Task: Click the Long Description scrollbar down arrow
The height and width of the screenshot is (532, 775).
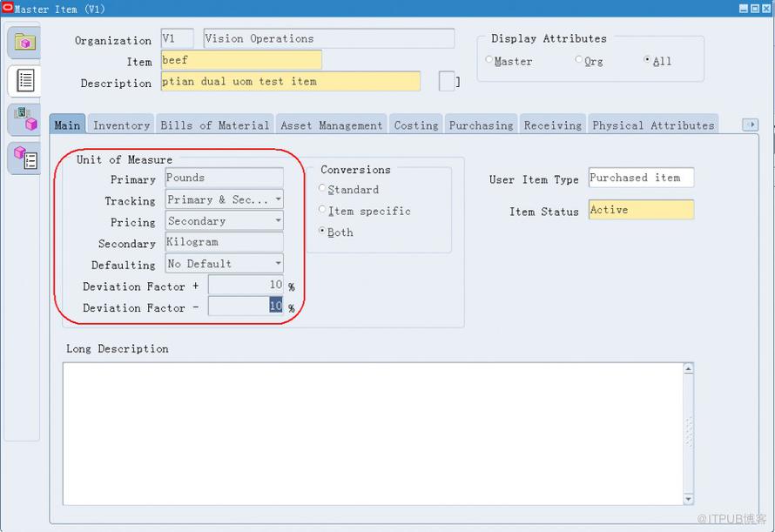Action: click(688, 500)
